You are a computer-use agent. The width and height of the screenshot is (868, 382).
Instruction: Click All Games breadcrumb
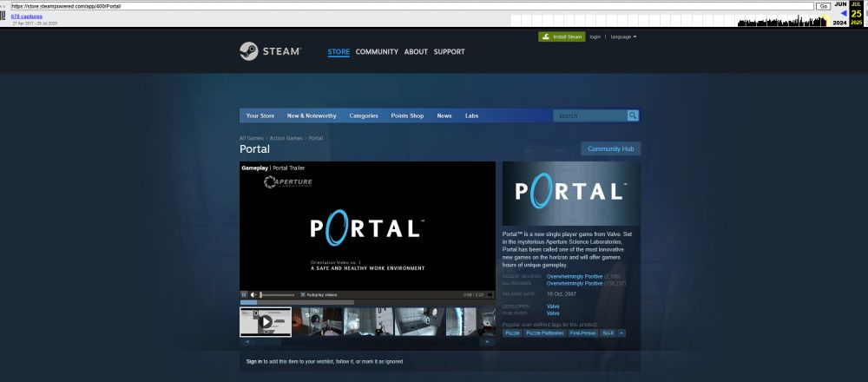point(252,138)
